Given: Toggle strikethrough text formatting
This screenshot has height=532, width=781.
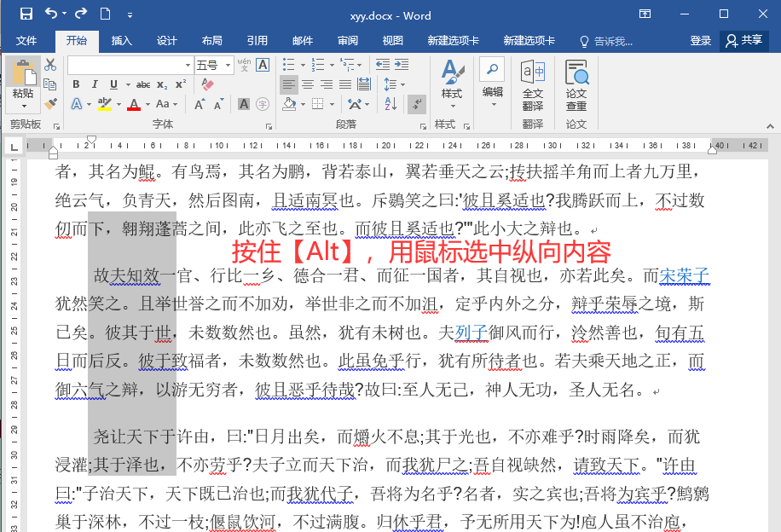Looking at the screenshot, I should pos(143,84).
